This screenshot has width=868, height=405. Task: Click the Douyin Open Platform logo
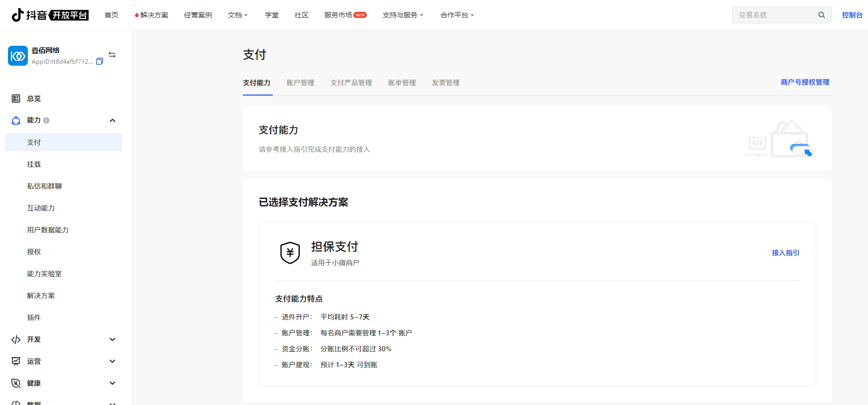pos(50,15)
